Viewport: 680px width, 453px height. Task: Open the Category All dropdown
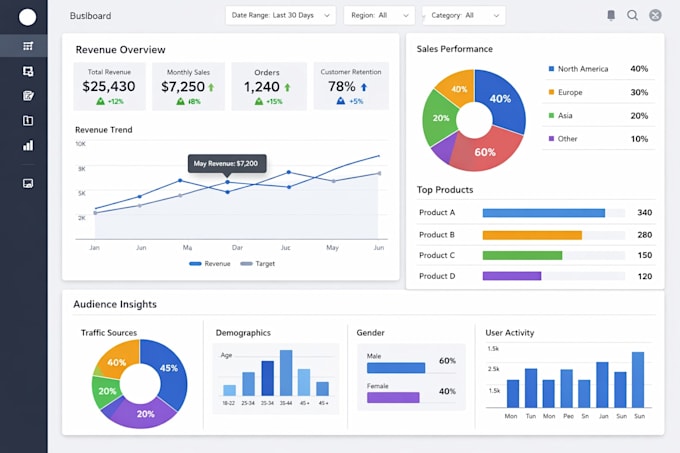click(x=464, y=15)
